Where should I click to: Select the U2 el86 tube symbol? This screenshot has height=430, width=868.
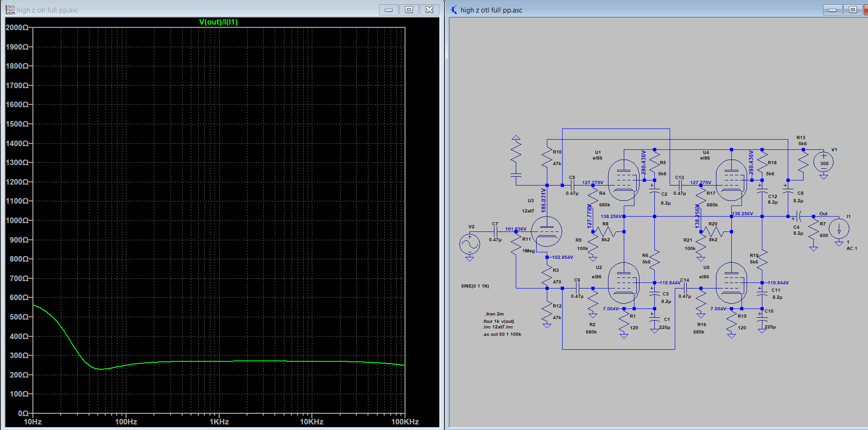coord(624,283)
